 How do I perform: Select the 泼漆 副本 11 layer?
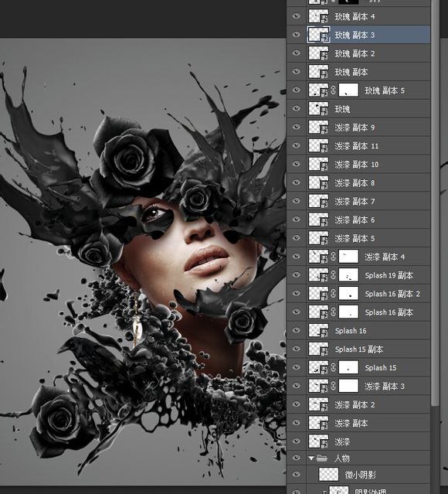click(x=368, y=145)
